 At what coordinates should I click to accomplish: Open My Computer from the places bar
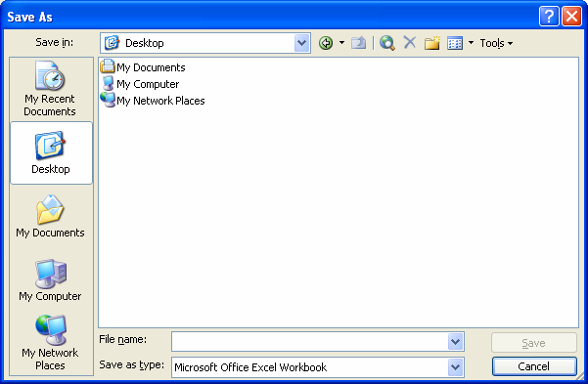(50, 279)
